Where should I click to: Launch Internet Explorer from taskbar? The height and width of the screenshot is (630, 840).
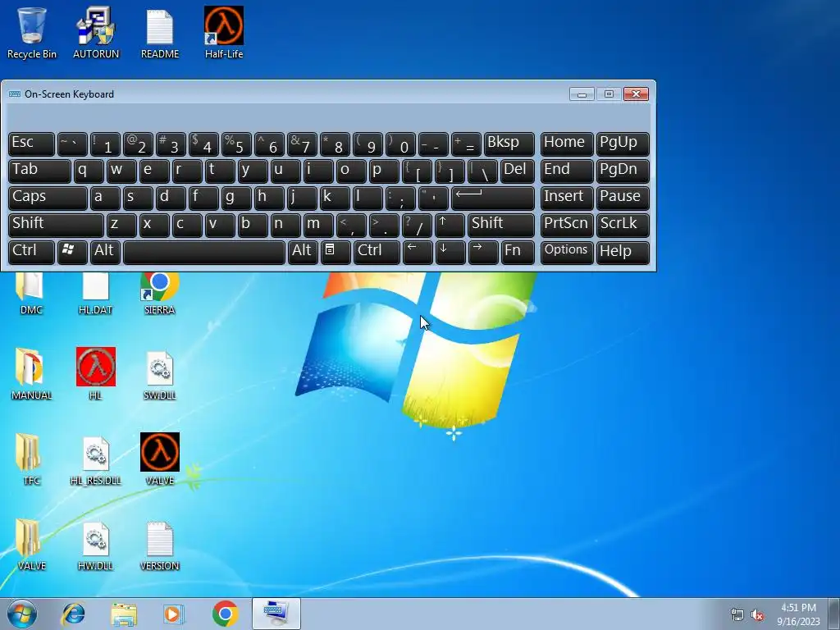tap(73, 614)
